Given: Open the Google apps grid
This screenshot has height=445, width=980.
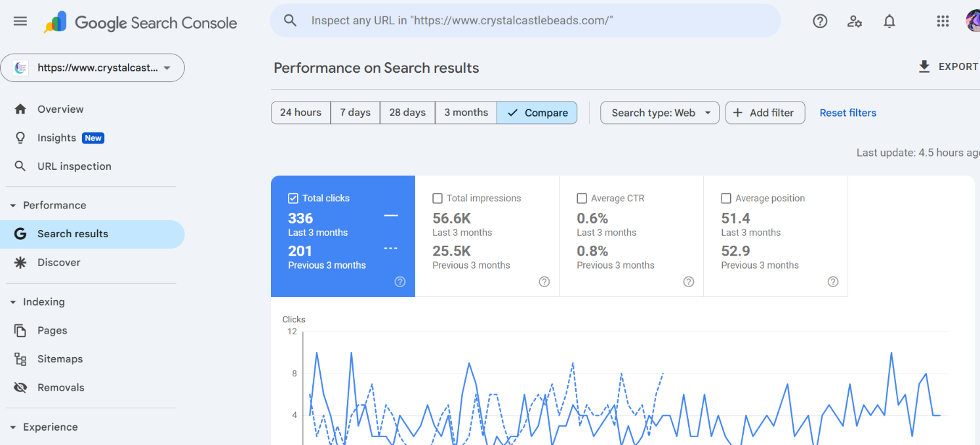Looking at the screenshot, I should [943, 21].
